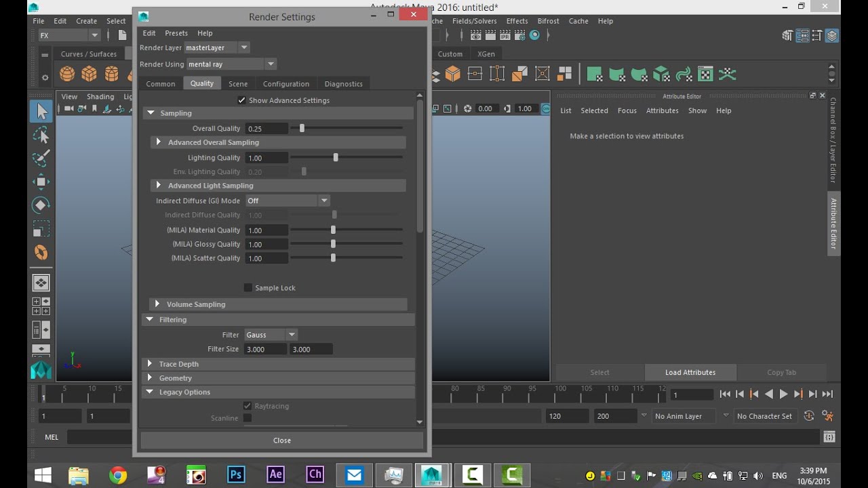The width and height of the screenshot is (868, 488).
Task: Open Chrome from the taskbar
Action: (118, 474)
